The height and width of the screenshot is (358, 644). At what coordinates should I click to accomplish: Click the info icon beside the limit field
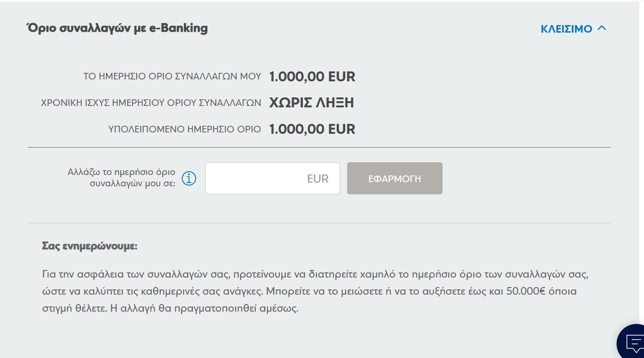[189, 179]
